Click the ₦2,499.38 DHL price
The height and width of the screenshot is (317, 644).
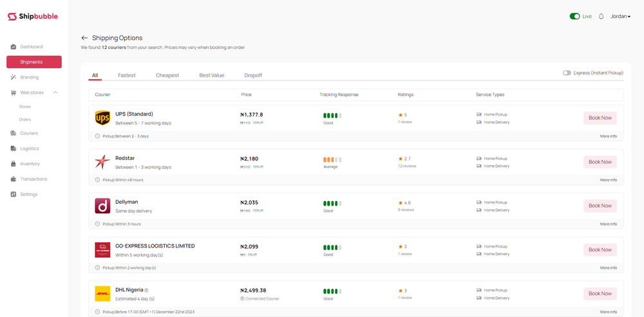pyautogui.click(x=253, y=291)
